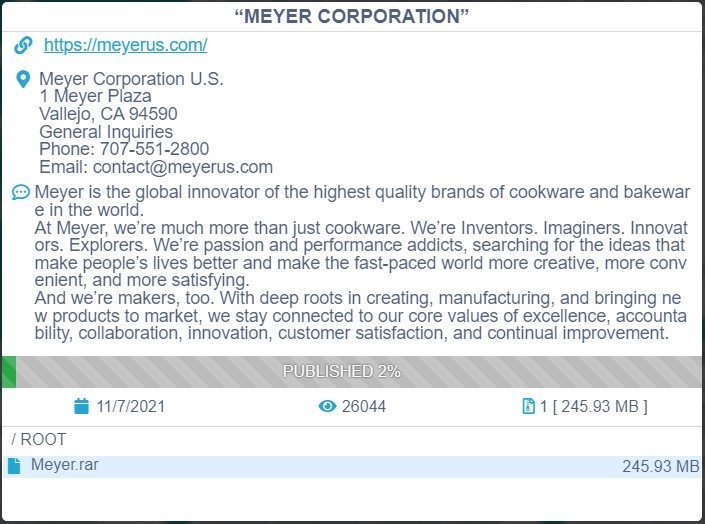
Task: Click the 245.93 MB size in the file row
Action: pyautogui.click(x=660, y=467)
